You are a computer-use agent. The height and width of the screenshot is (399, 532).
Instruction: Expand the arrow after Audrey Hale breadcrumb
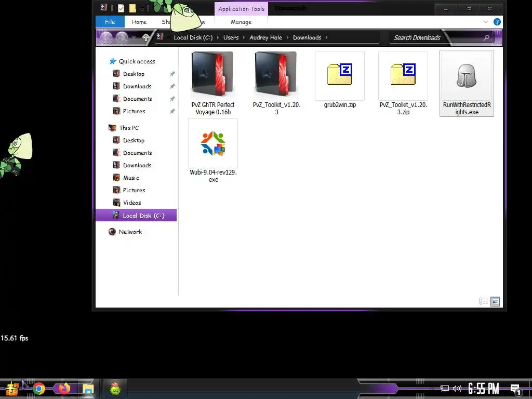(x=287, y=37)
